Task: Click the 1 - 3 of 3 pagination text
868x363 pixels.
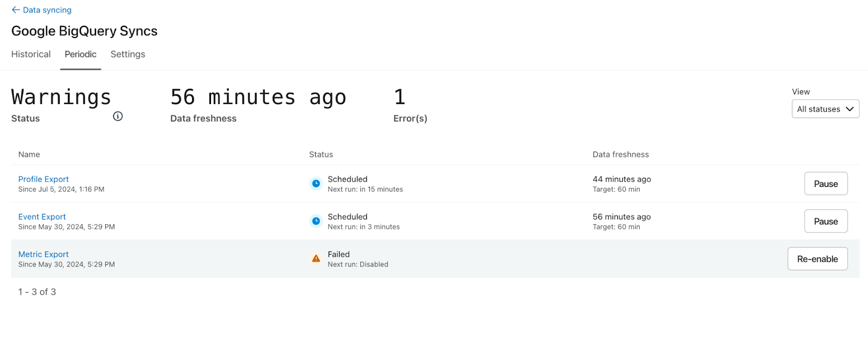Action: point(37,292)
